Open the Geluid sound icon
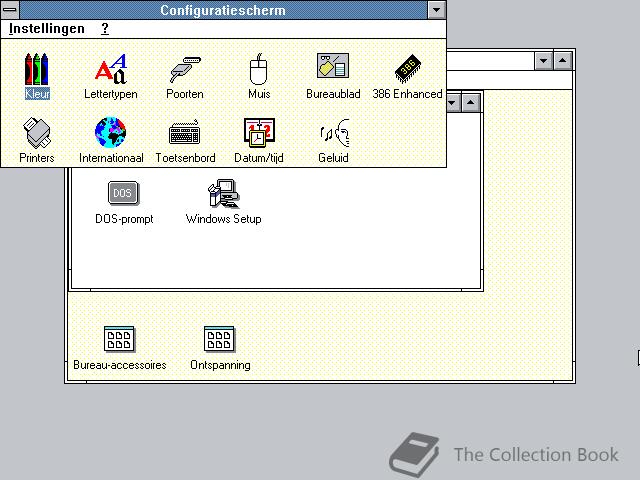This screenshot has height=480, width=640. tap(335, 133)
